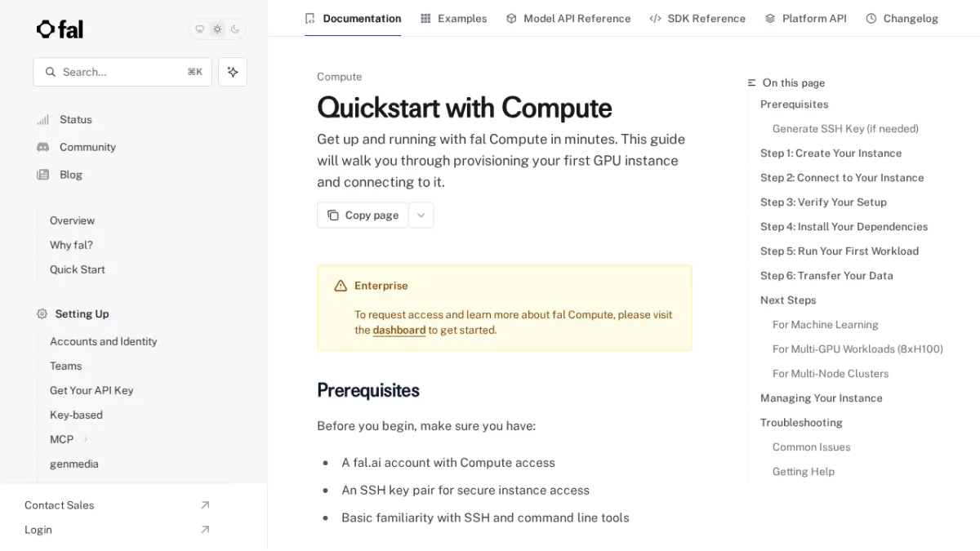Jump to Common Issues
The image size is (980, 551).
click(812, 447)
